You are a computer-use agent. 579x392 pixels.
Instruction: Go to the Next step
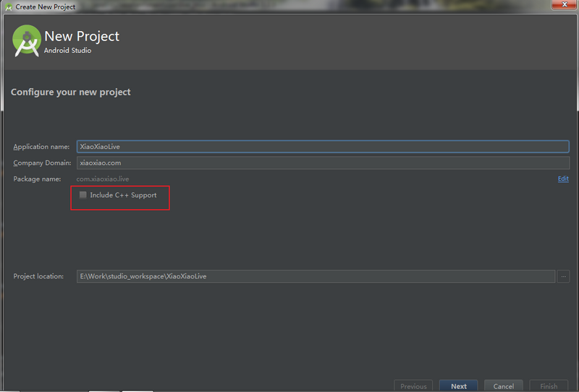[458, 385]
